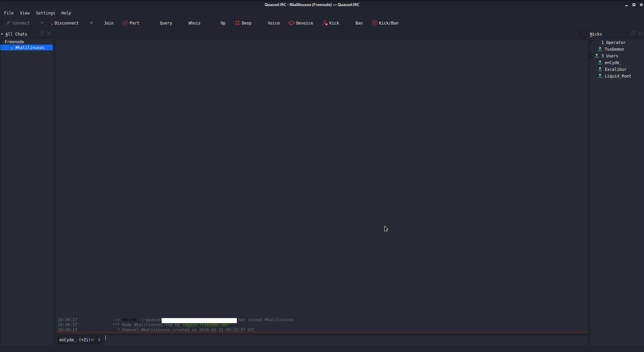Click the has joined #kalilinuxos message
Image resolution: width=644 pixels, height=352 pixels.
pos(266,320)
